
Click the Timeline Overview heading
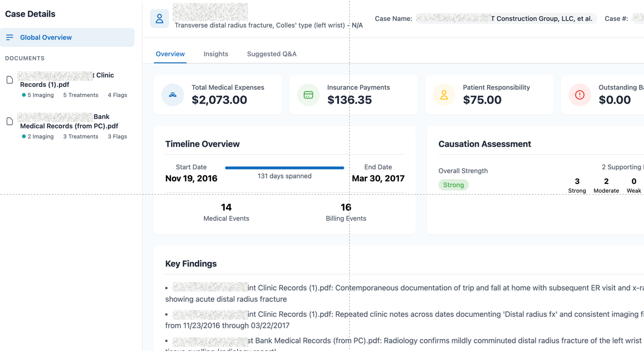click(x=202, y=144)
